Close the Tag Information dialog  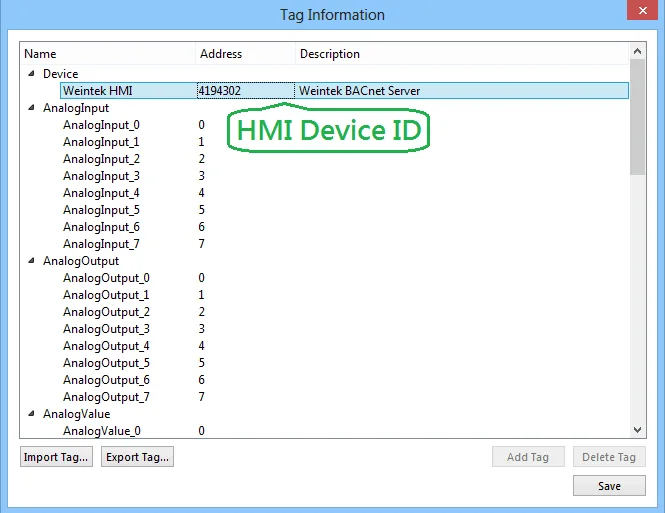tap(643, 10)
